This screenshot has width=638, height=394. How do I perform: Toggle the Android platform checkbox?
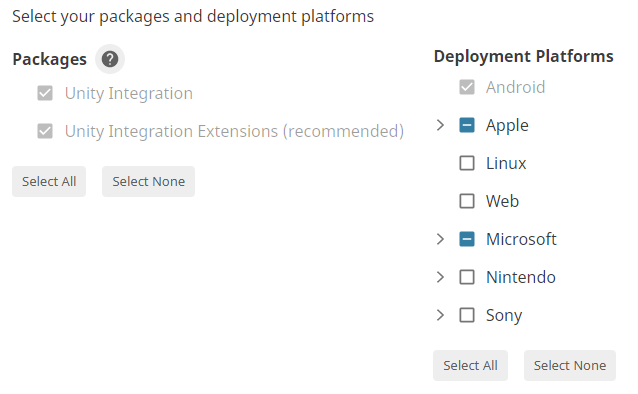467,87
